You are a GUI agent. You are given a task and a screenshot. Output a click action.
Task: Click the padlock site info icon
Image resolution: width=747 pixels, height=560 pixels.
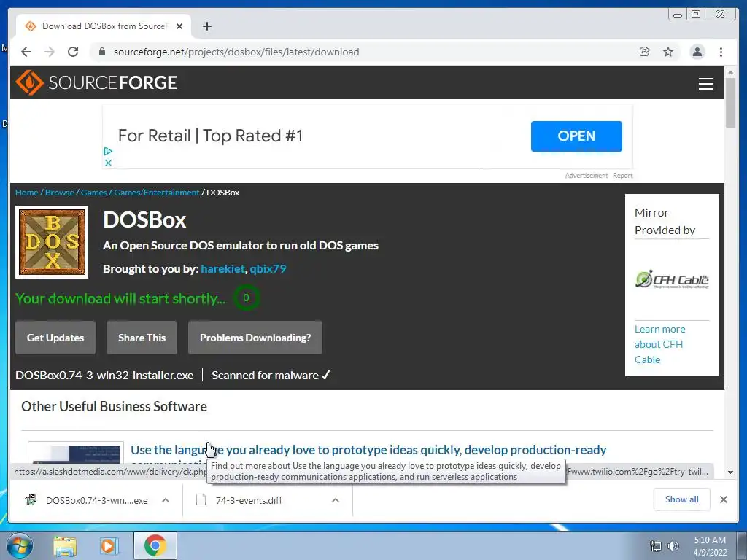pyautogui.click(x=101, y=52)
